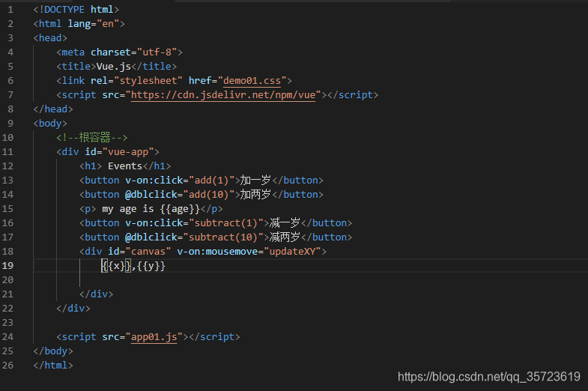
Task: Click '@dblclick' attribute on line 14
Action: [x=151, y=195]
